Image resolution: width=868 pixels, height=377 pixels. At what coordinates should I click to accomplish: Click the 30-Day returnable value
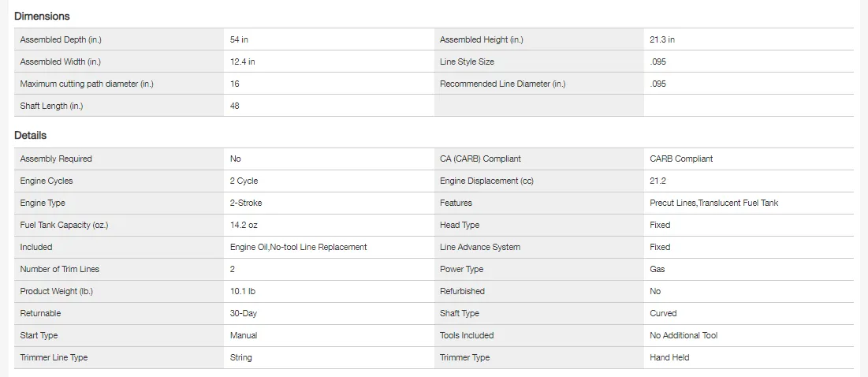click(244, 313)
